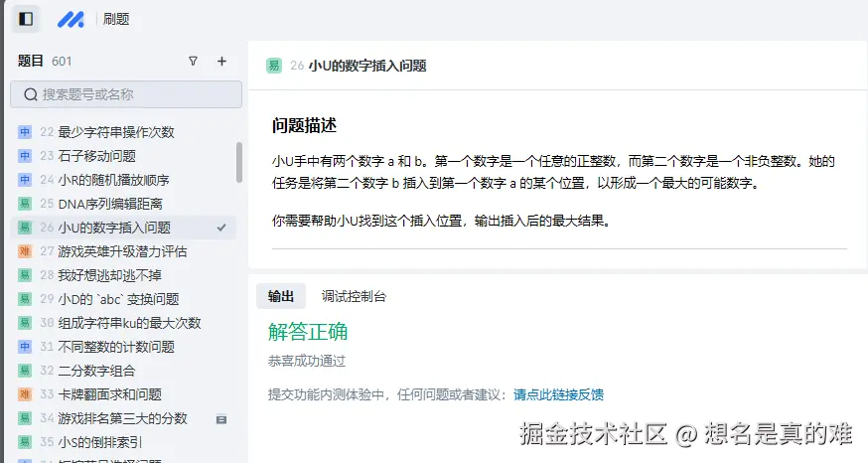Click the search magnifier icon
Image resolution: width=868 pixels, height=463 pixels.
[x=31, y=94]
